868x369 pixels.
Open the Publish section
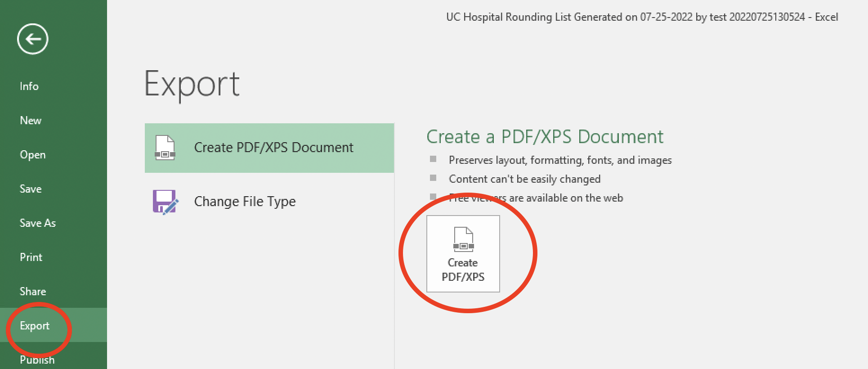37,360
